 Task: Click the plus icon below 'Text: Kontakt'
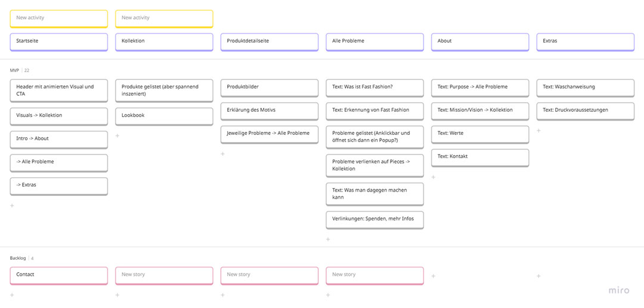(x=434, y=177)
